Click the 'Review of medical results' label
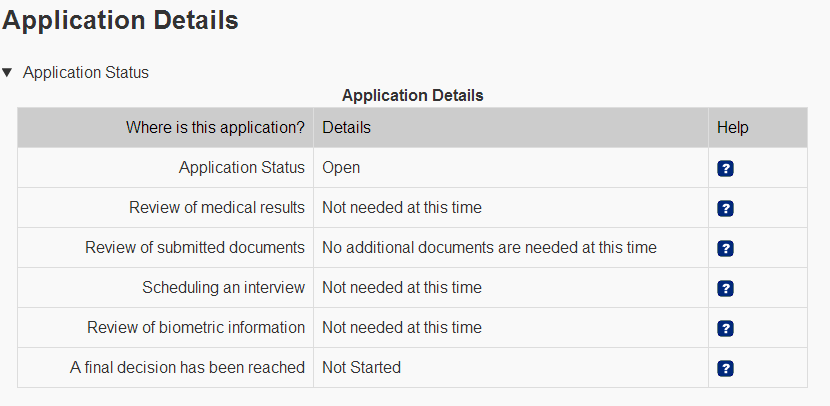This screenshot has width=830, height=406. (x=217, y=208)
